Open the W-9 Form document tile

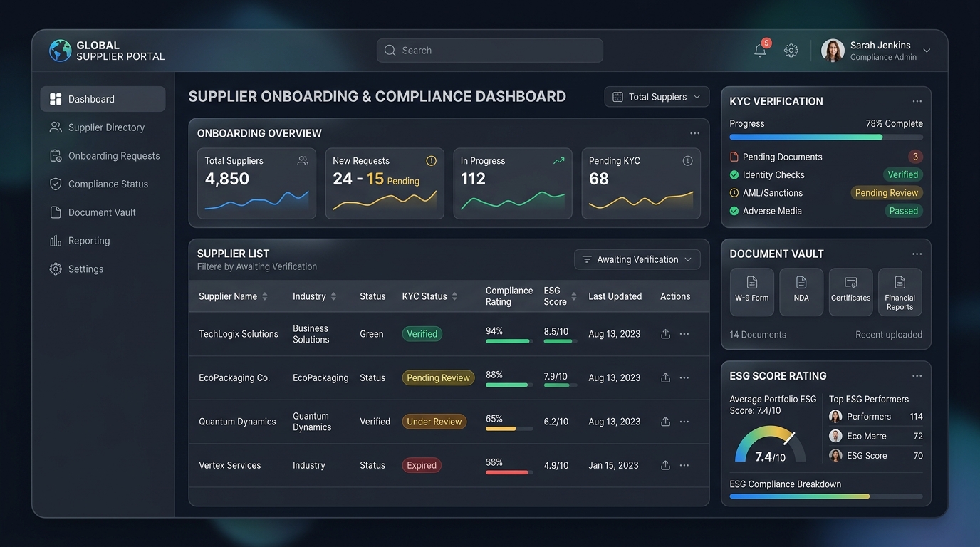point(751,292)
